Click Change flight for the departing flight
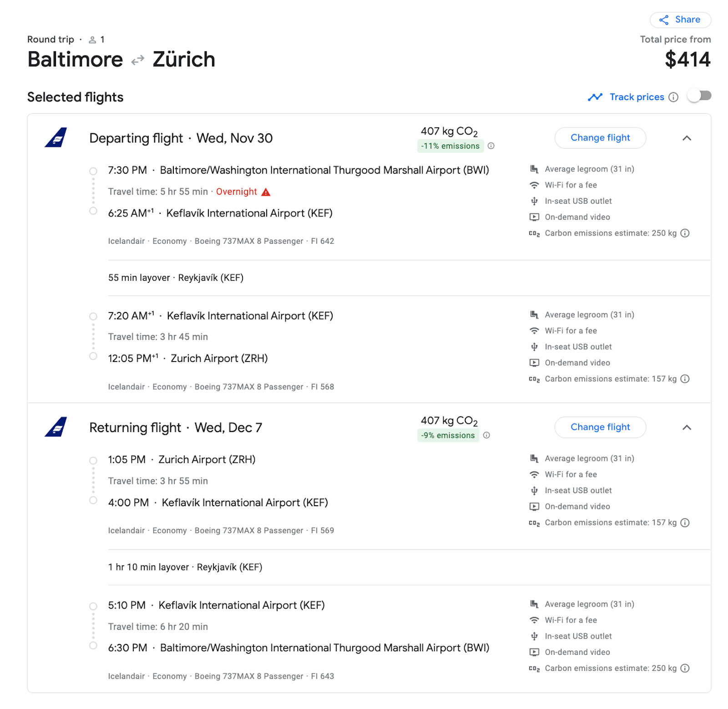 click(600, 138)
